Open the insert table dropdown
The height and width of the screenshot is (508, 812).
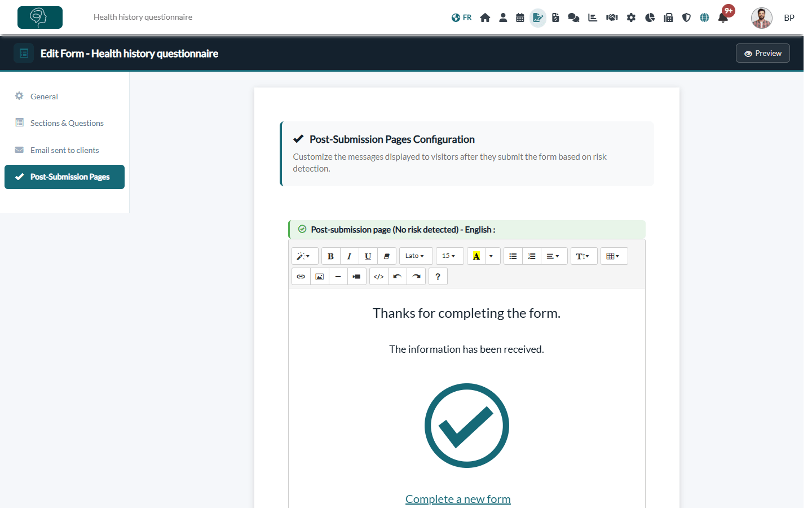(614, 256)
